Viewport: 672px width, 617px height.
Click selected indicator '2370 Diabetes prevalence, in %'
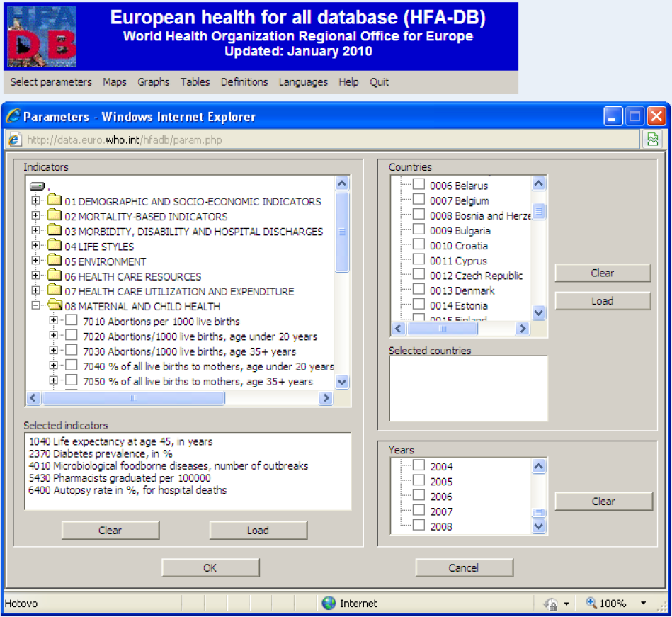[101, 453]
